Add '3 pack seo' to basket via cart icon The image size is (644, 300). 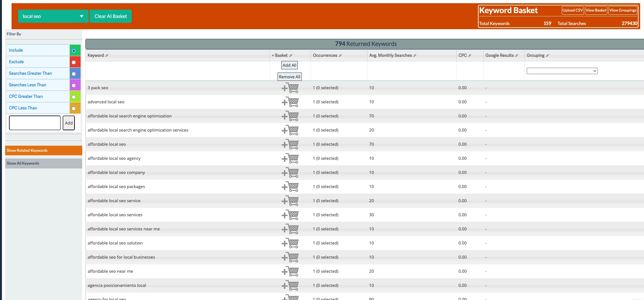click(x=290, y=88)
